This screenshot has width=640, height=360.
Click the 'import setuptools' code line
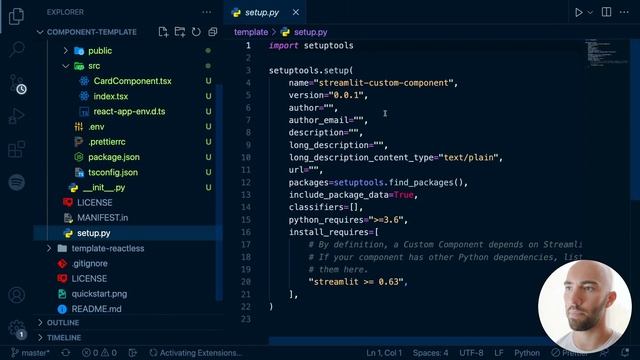tap(311, 45)
